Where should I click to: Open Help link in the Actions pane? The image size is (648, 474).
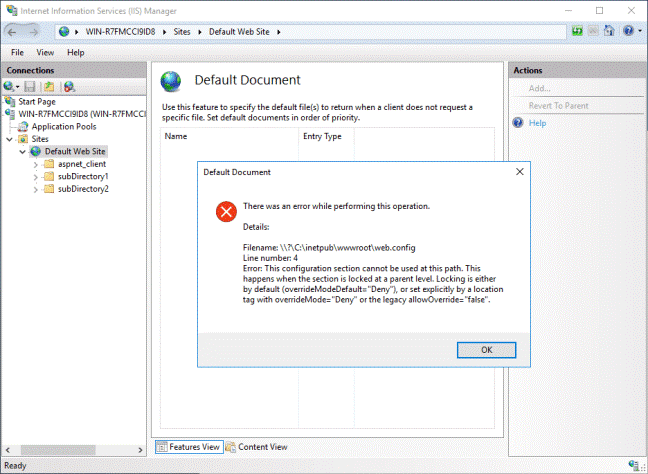click(x=537, y=123)
